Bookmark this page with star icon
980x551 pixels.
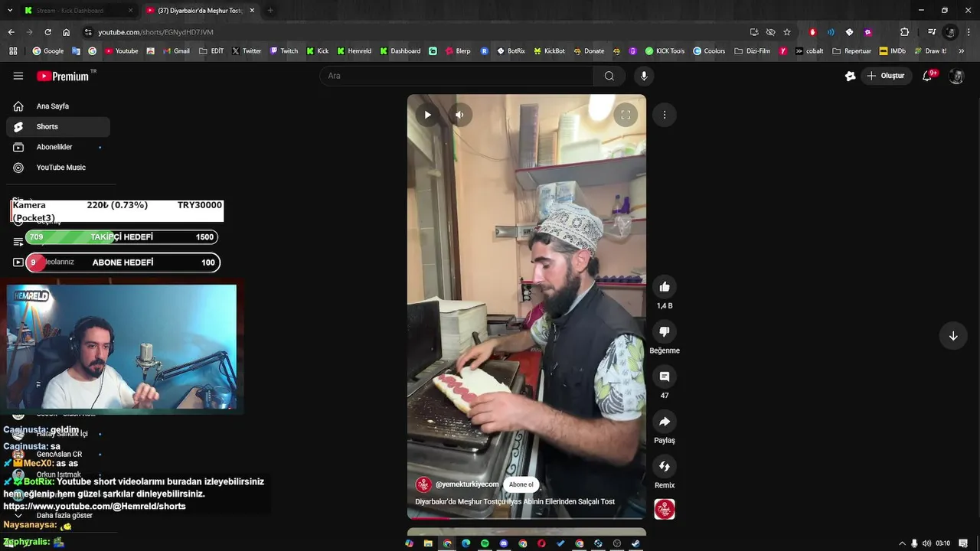[x=786, y=32]
